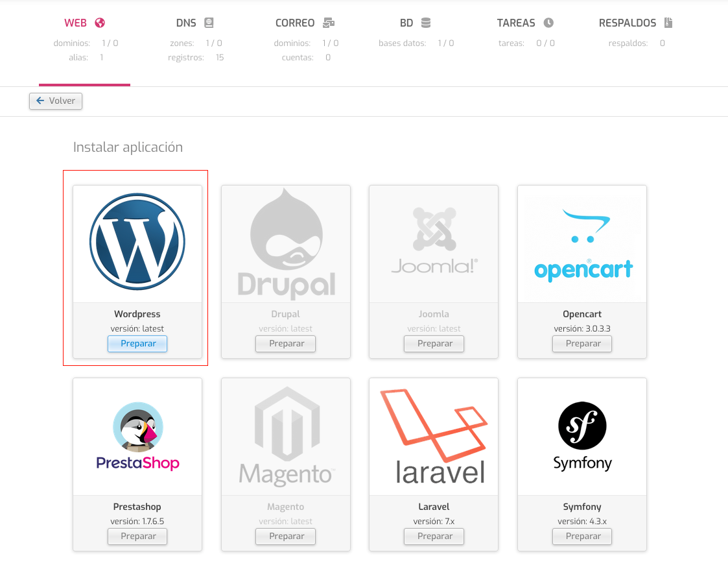Click the greyed-out Drupal logo
The height and width of the screenshot is (580, 728).
286,243
